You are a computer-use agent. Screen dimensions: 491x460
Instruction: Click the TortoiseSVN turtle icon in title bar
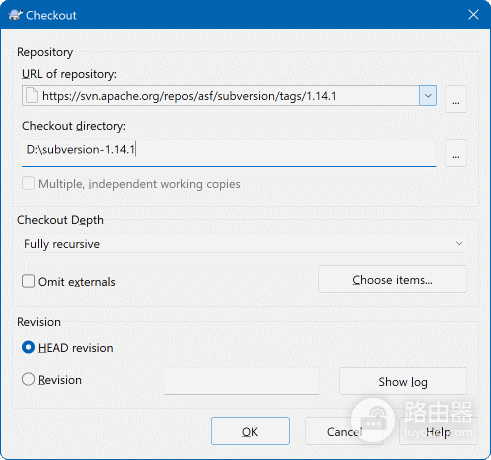click(15, 15)
